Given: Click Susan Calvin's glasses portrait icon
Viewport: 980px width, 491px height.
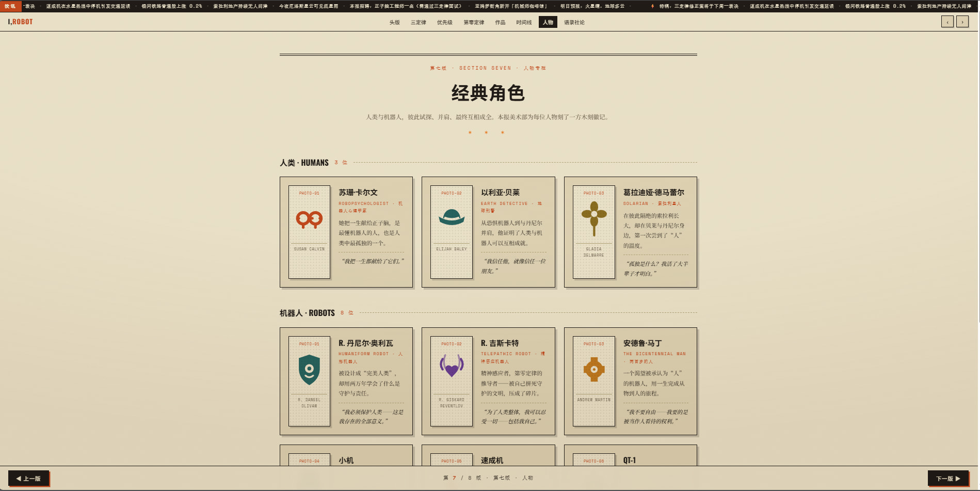Looking at the screenshot, I should pyautogui.click(x=309, y=219).
